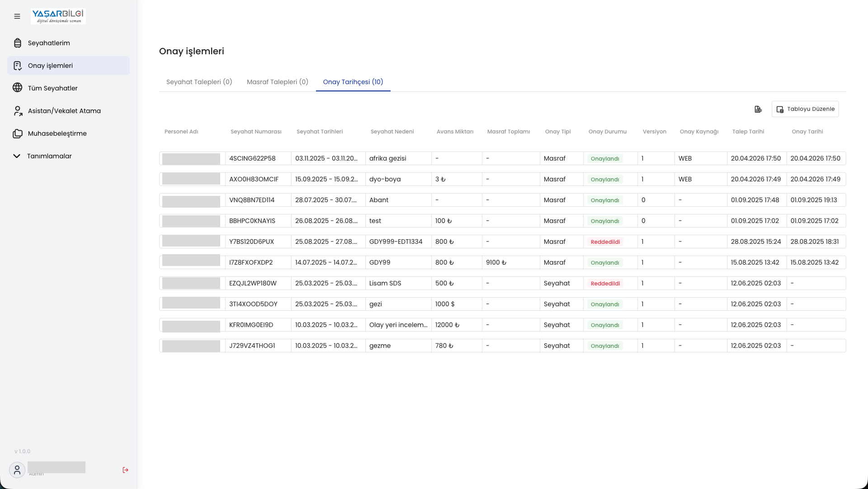
Task: Sort by Personel Adı column header
Action: (181, 132)
